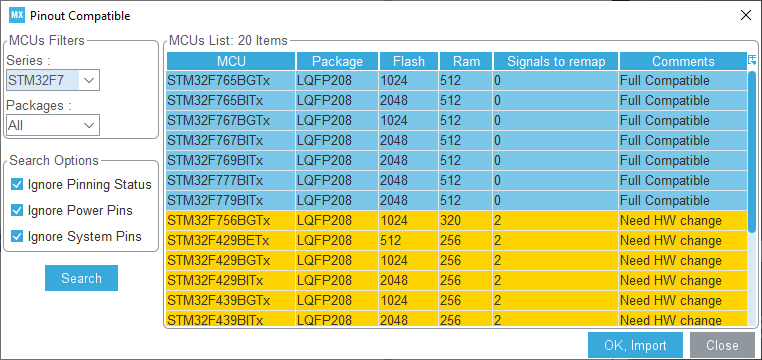The height and width of the screenshot is (360, 762).
Task: Toggle Ignore Pinning Status checkbox
Action: 17,185
